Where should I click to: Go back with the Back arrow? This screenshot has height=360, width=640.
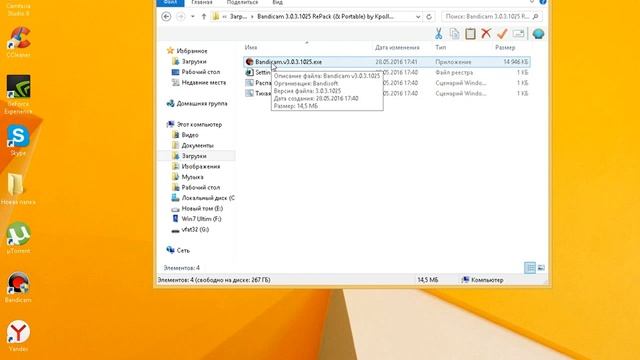[x=166, y=16]
